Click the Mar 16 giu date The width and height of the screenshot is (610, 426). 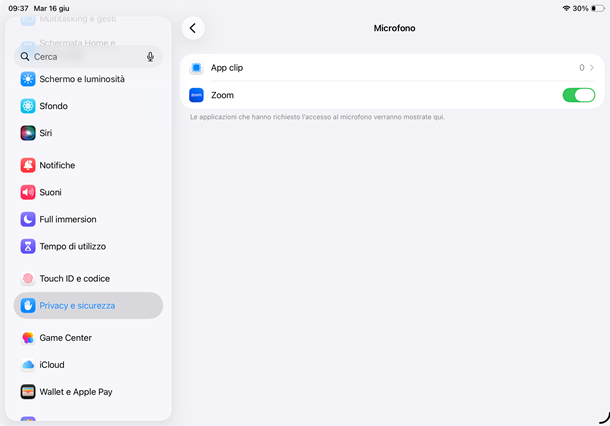pos(51,8)
